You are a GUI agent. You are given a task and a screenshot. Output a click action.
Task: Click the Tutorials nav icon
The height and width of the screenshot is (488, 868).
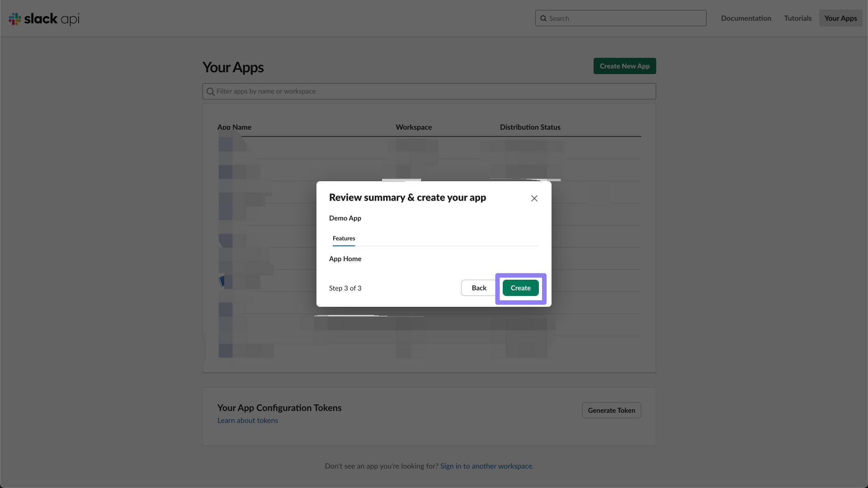pos(797,18)
